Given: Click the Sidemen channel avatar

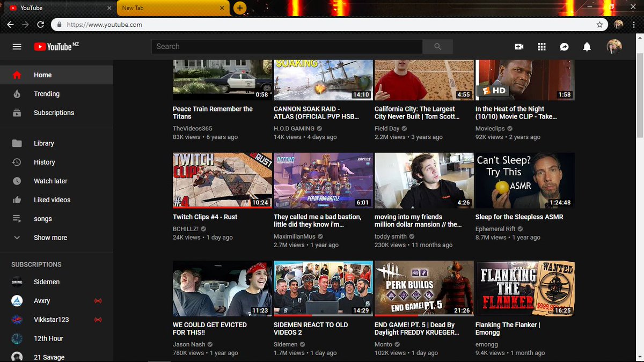Looking at the screenshot, I should coord(17,282).
